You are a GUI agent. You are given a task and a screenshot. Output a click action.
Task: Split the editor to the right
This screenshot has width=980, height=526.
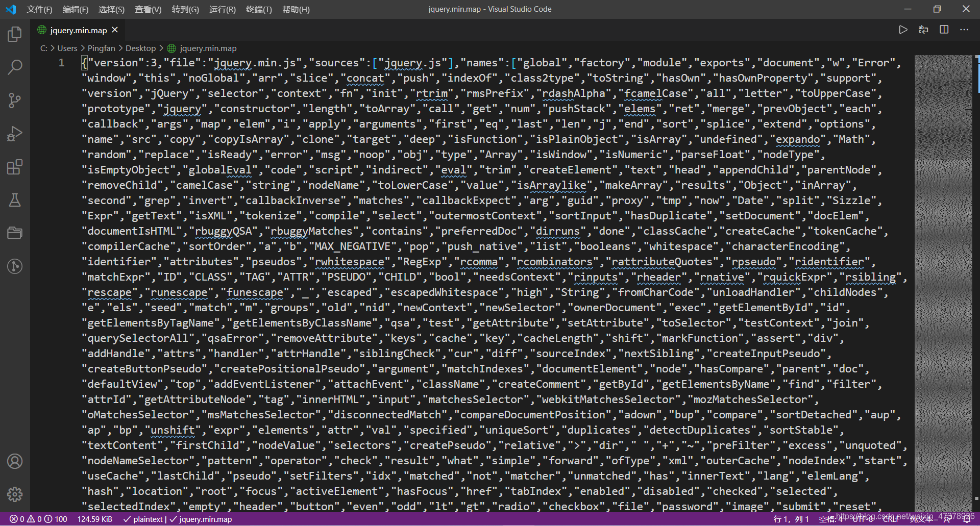tap(944, 30)
